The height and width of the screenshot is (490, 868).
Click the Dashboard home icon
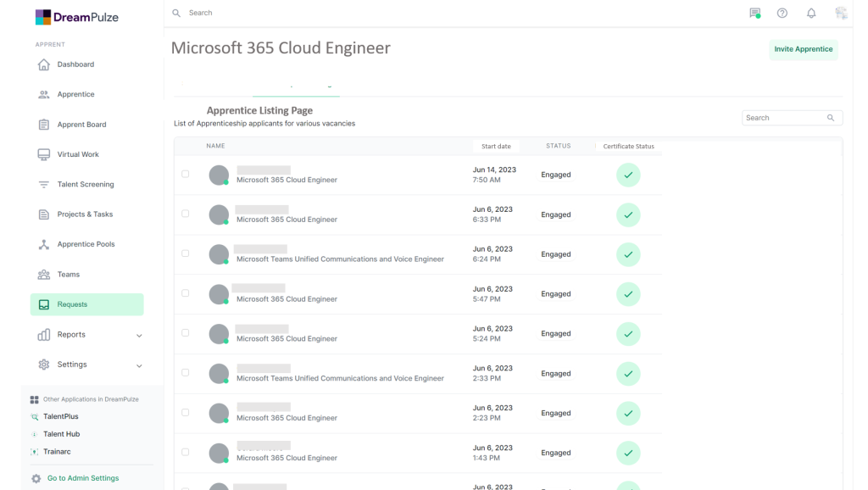coord(44,64)
